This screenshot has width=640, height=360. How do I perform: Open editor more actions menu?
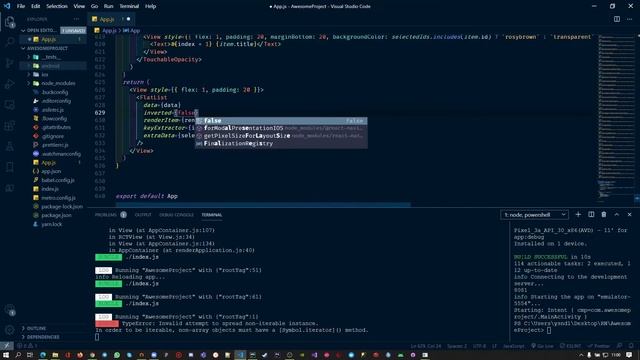(629, 19)
